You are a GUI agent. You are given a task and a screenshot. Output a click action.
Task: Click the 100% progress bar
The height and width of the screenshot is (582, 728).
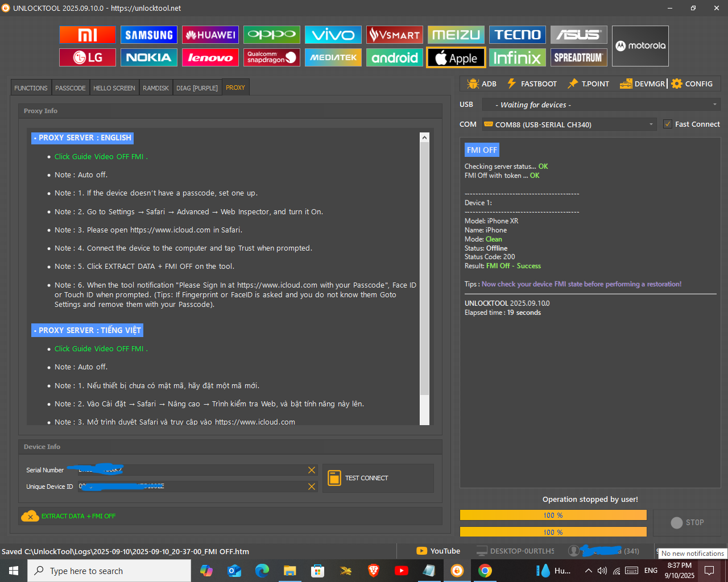click(x=553, y=515)
